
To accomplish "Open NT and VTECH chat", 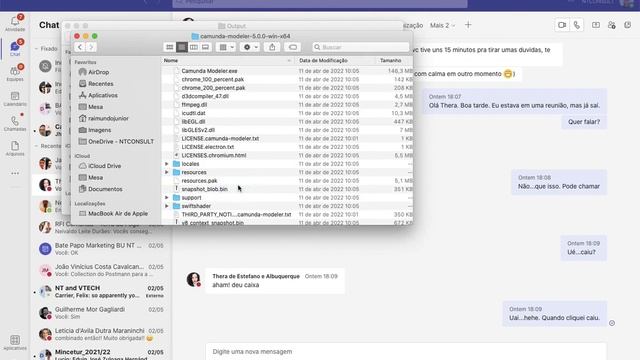I will [101, 291].
